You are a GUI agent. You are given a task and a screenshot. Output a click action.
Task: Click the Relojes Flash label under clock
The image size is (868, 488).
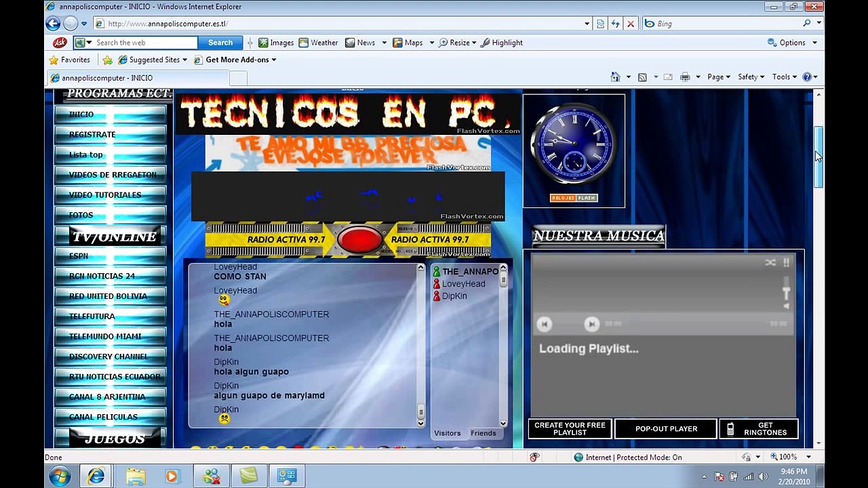574,198
